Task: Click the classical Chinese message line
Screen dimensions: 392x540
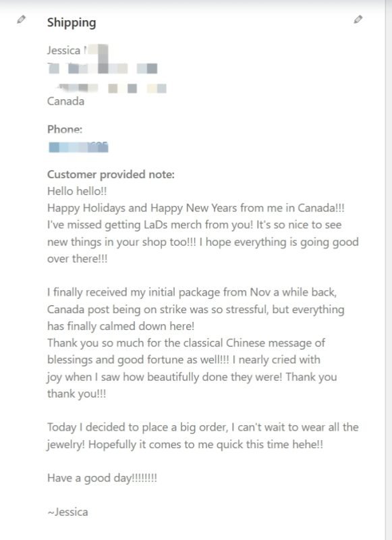Action: (186, 343)
